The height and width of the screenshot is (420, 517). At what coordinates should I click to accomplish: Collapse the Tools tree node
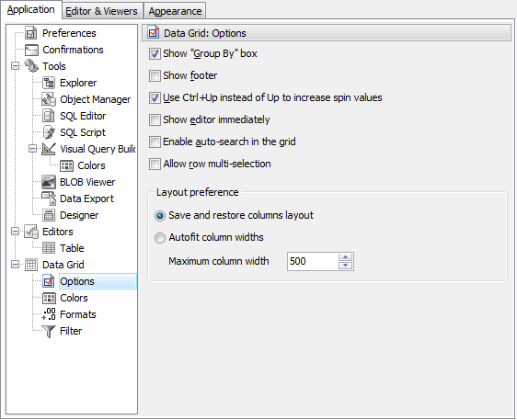15,66
